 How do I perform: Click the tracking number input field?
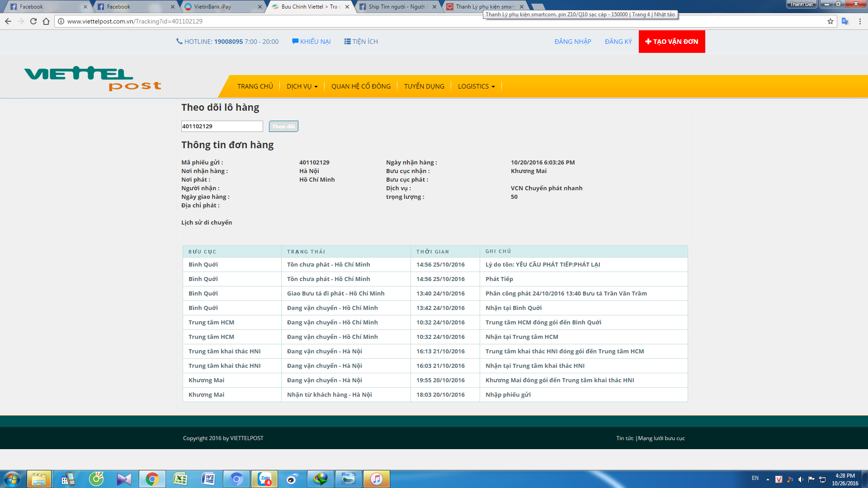[x=222, y=126]
